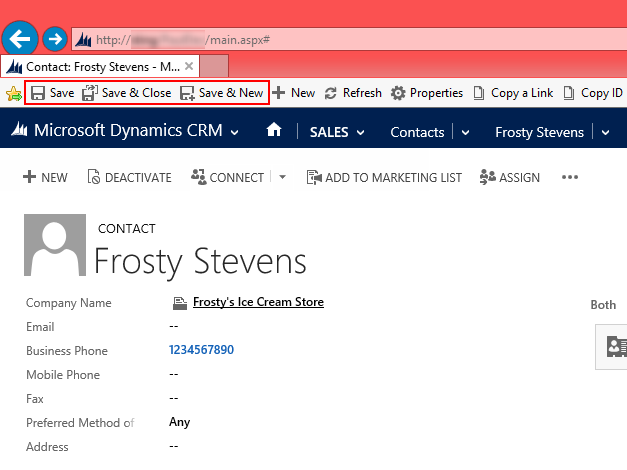Click the Copy a Link item
The width and height of the screenshot is (627, 470).
pos(511,93)
